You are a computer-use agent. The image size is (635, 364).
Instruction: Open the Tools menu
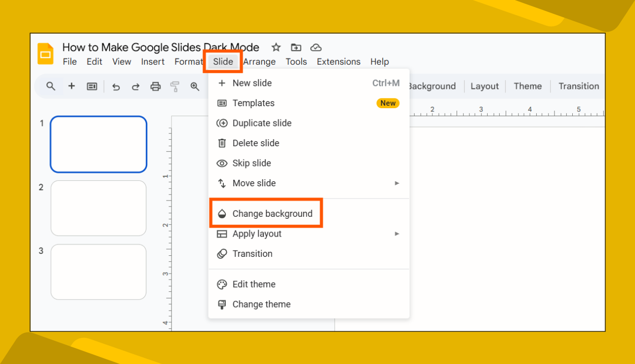coord(296,61)
